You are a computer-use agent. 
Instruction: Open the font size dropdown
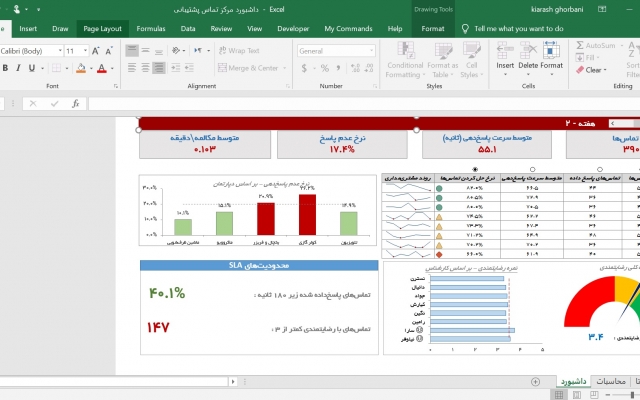[85, 51]
